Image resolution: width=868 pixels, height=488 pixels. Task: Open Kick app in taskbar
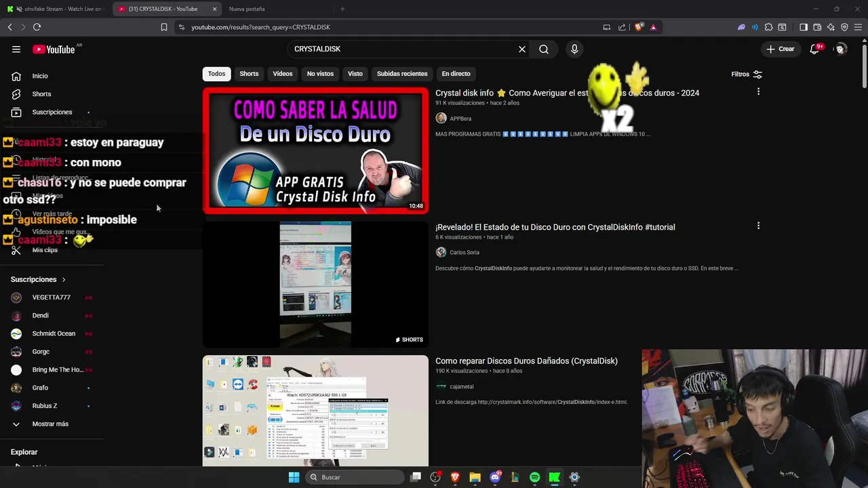pos(554,477)
